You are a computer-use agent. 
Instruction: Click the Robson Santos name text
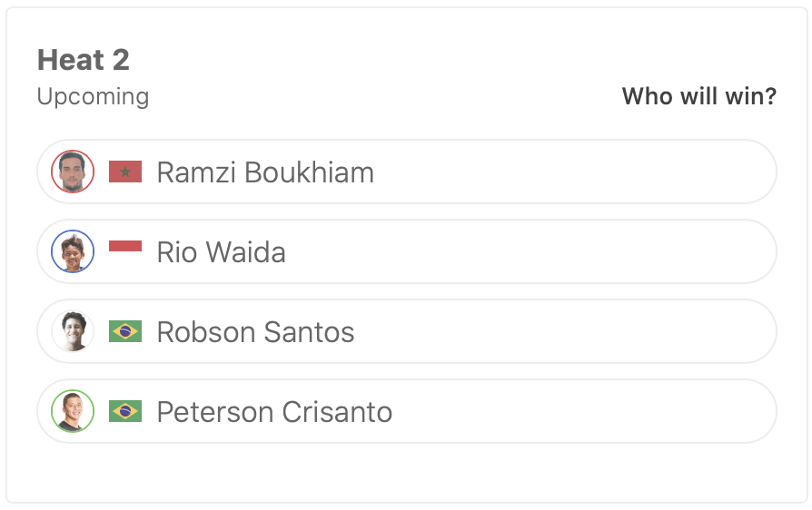[x=255, y=331]
